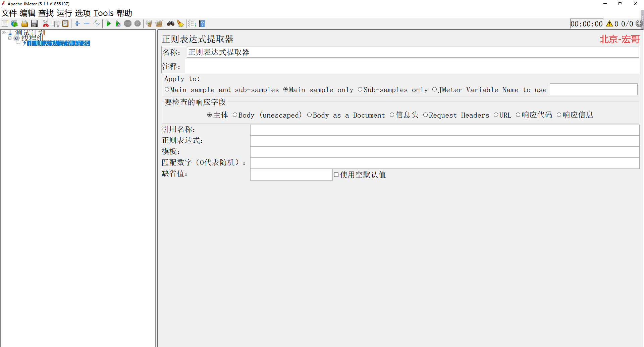
Task: Select Main sample and sub-samples radio
Action: point(167,89)
